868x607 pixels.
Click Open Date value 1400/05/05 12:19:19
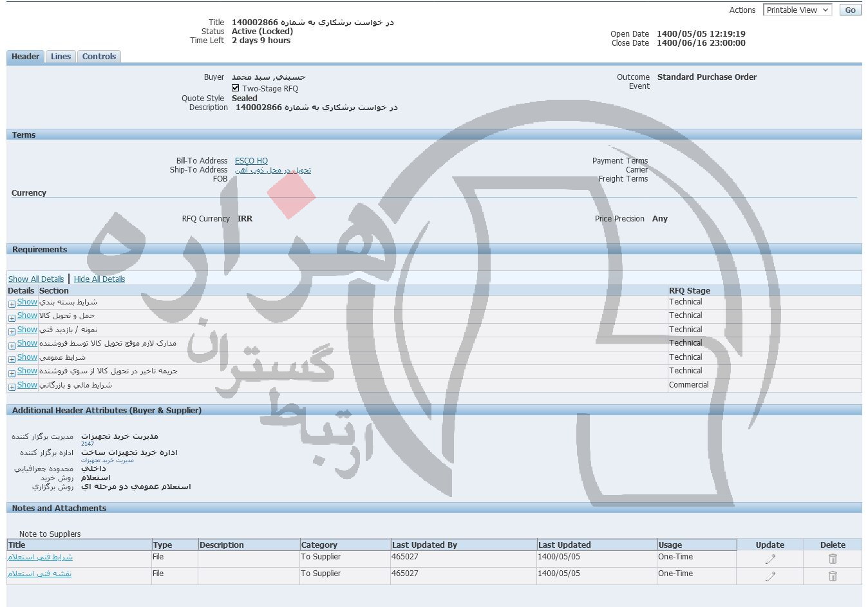pyautogui.click(x=701, y=34)
